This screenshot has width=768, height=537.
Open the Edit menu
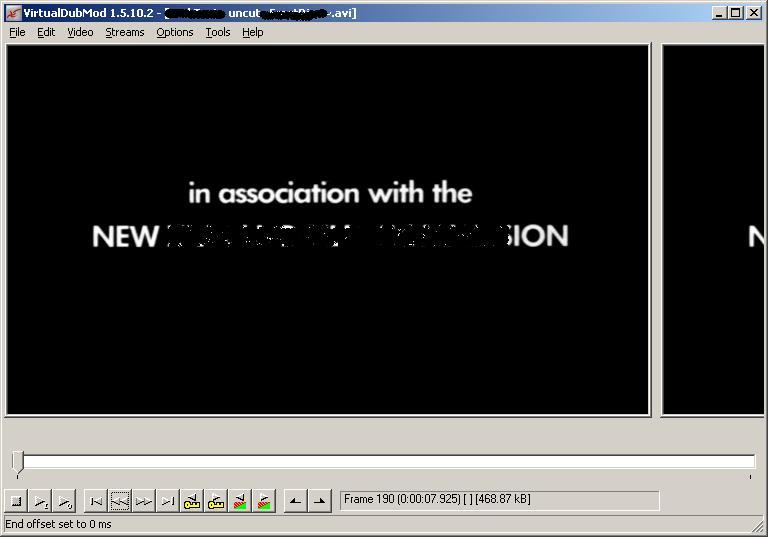46,32
